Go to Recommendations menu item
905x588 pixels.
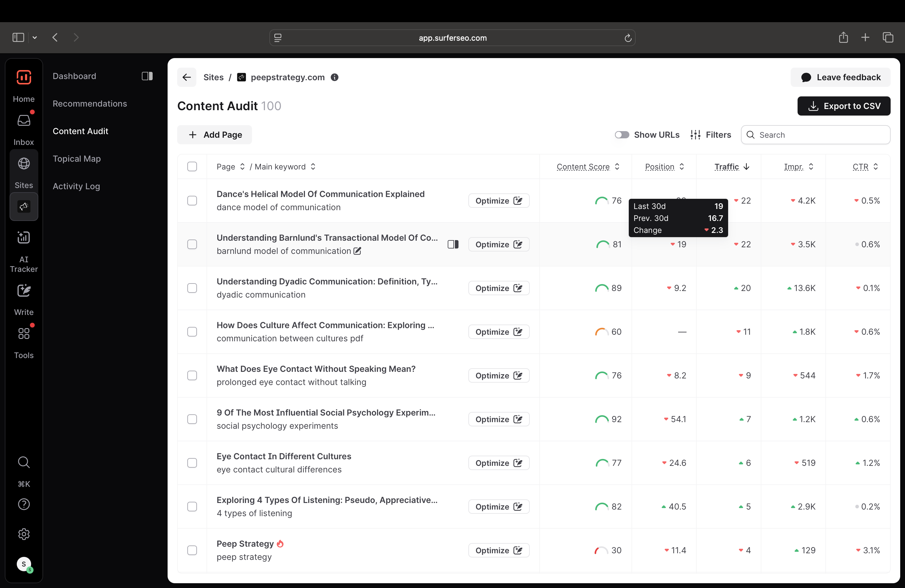pos(89,104)
